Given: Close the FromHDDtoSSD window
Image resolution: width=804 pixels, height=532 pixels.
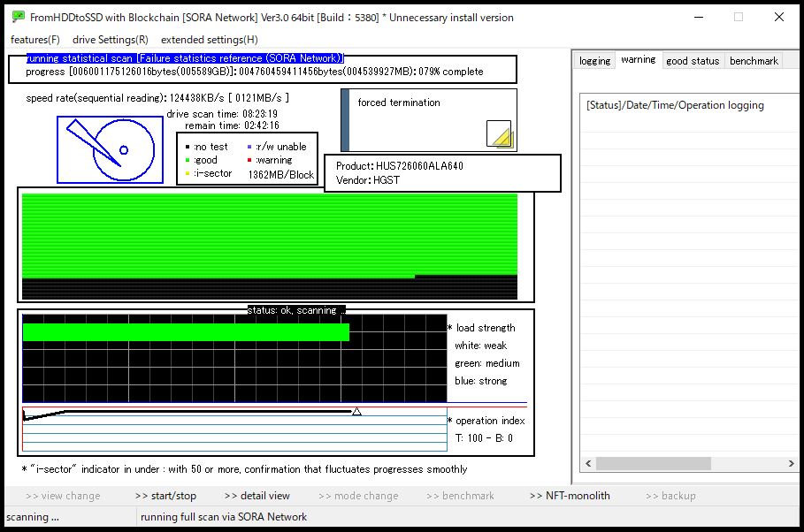Looking at the screenshot, I should click(x=779, y=17).
